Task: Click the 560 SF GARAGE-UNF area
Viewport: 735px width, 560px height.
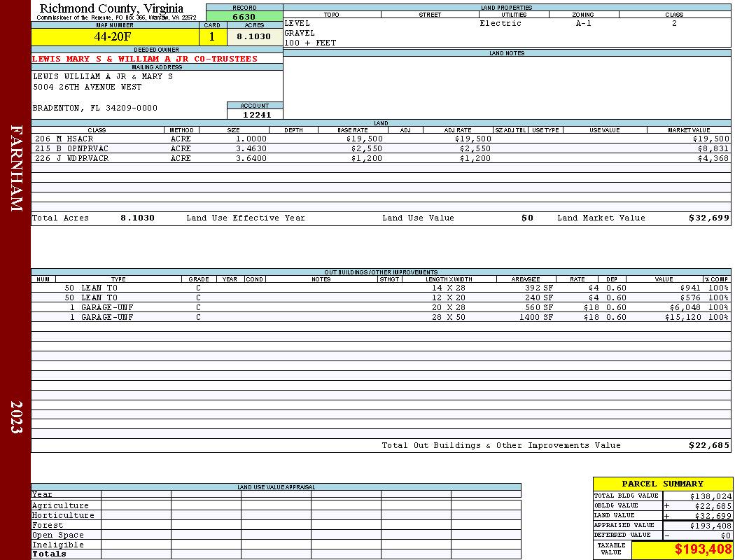Action: click(539, 307)
